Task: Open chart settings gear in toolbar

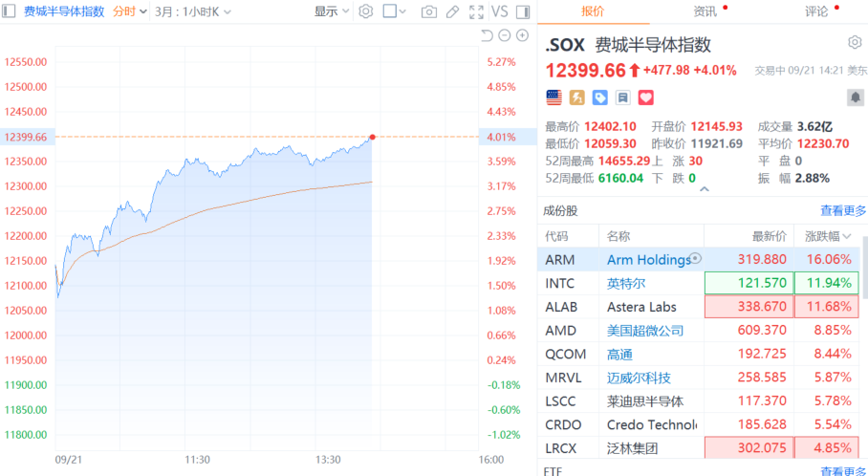Action: [365, 11]
